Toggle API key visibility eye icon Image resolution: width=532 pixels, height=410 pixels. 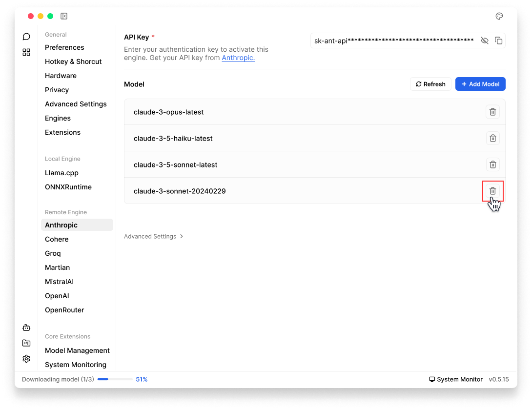[484, 41]
